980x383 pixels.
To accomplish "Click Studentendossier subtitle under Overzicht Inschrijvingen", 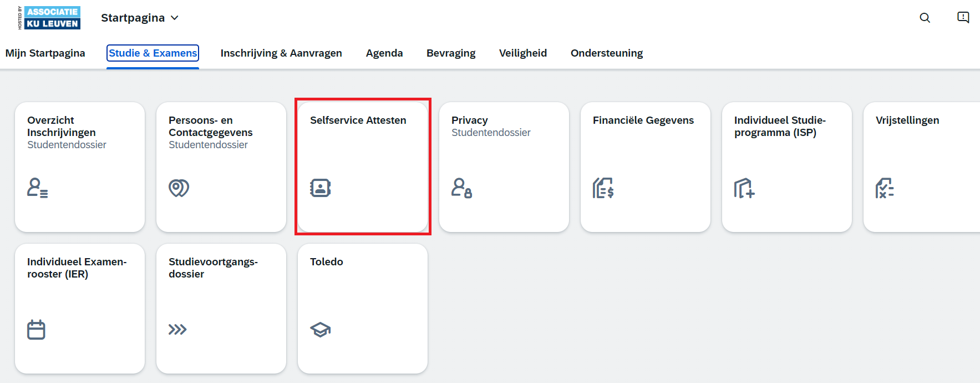I will click(67, 145).
